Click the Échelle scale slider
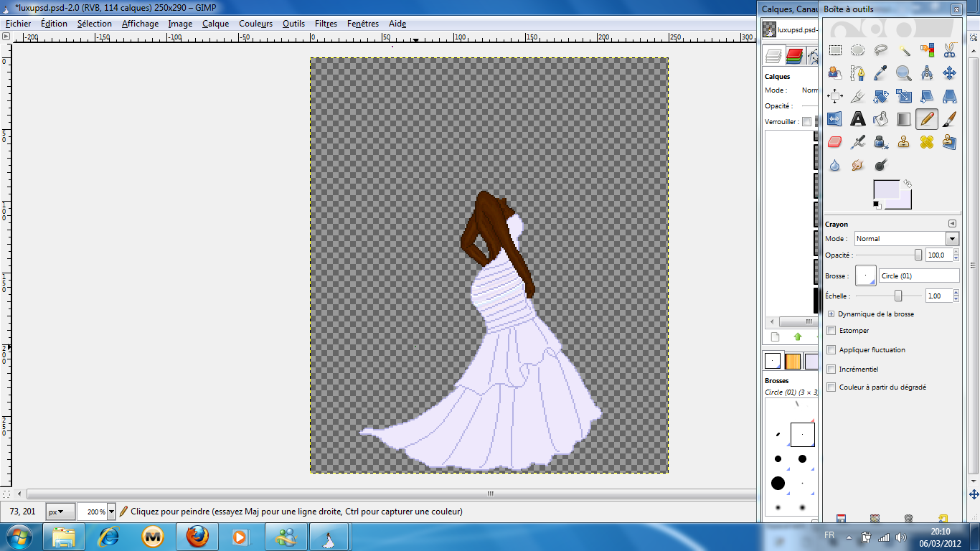The width and height of the screenshot is (980, 551). point(888,296)
